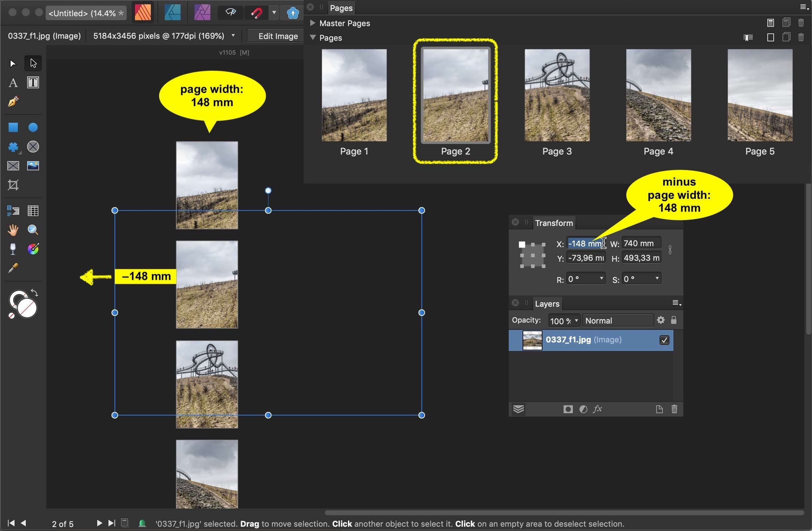Delete layer trash button in Layers
812x531 pixels.
click(674, 409)
